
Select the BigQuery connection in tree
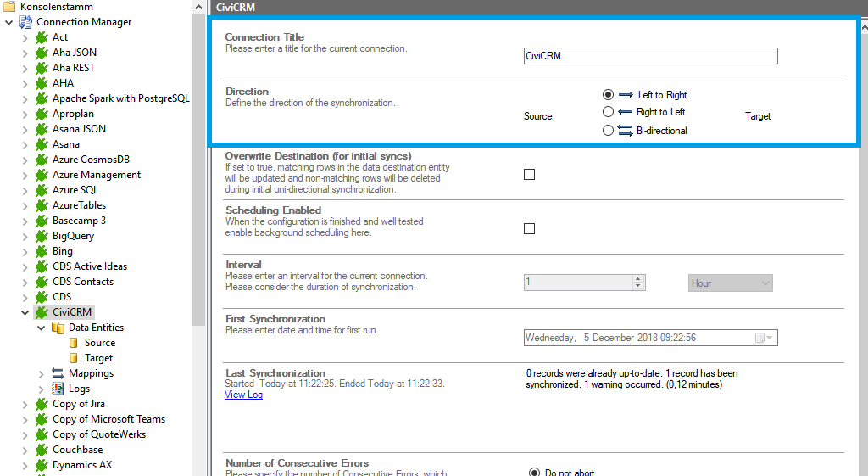point(73,236)
